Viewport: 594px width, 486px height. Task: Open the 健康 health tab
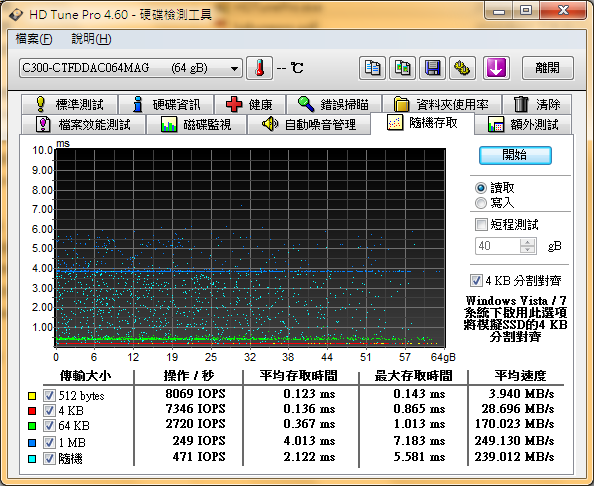point(250,104)
